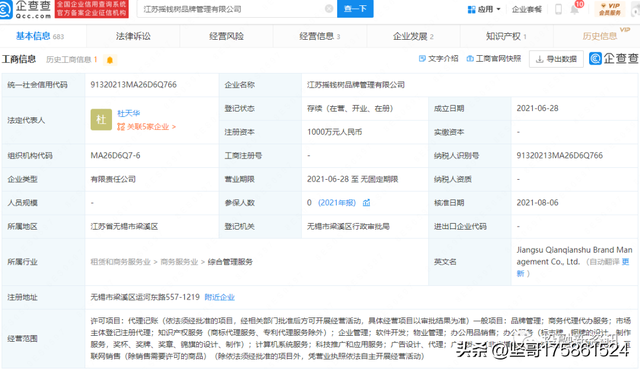The width and height of the screenshot is (640, 369).
Task: Switch to the 法律诉讼 tab
Action: tap(133, 36)
